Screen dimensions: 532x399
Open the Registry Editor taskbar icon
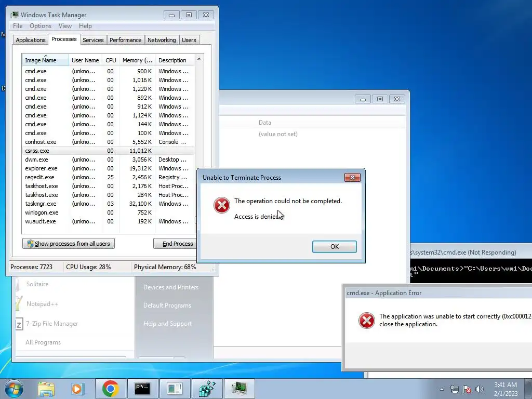[x=207, y=389]
